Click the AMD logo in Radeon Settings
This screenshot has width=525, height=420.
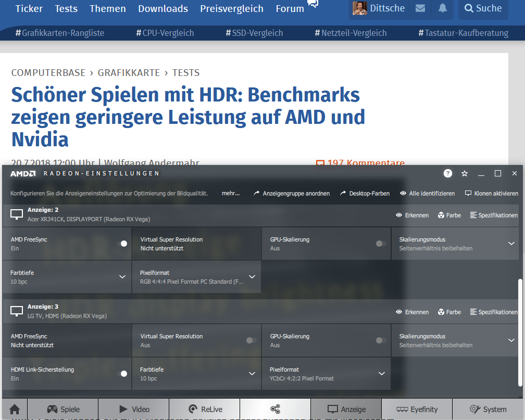23,173
